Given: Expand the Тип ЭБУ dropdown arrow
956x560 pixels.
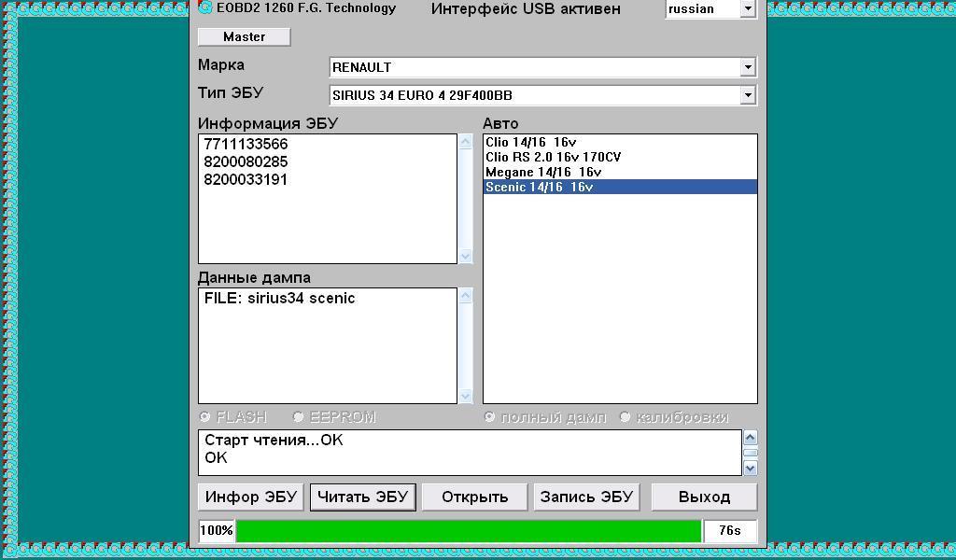Looking at the screenshot, I should (x=748, y=95).
